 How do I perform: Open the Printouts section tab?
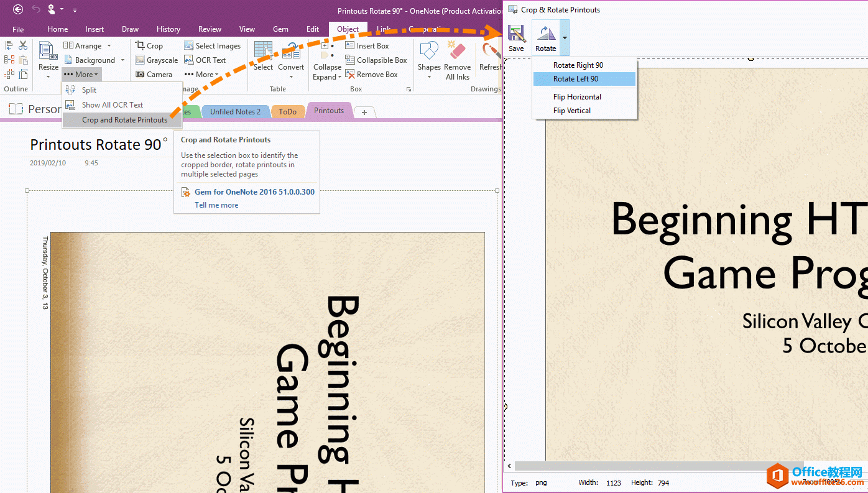tap(329, 111)
